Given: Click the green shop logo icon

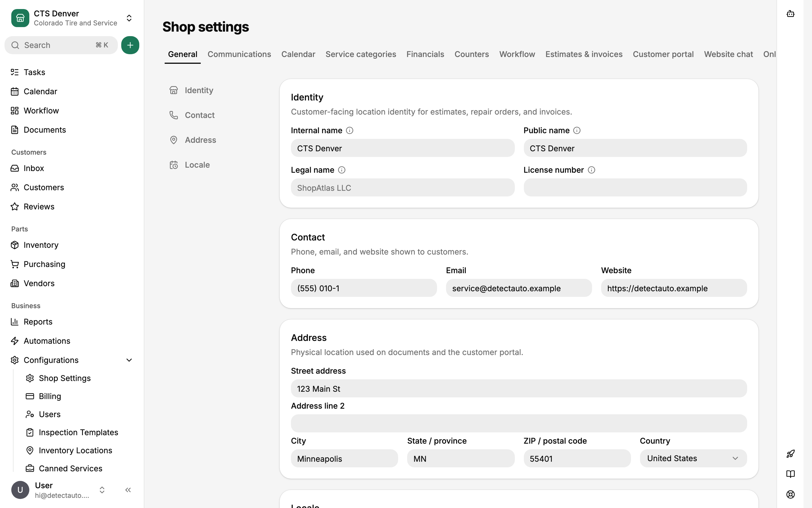Looking at the screenshot, I should [20, 18].
